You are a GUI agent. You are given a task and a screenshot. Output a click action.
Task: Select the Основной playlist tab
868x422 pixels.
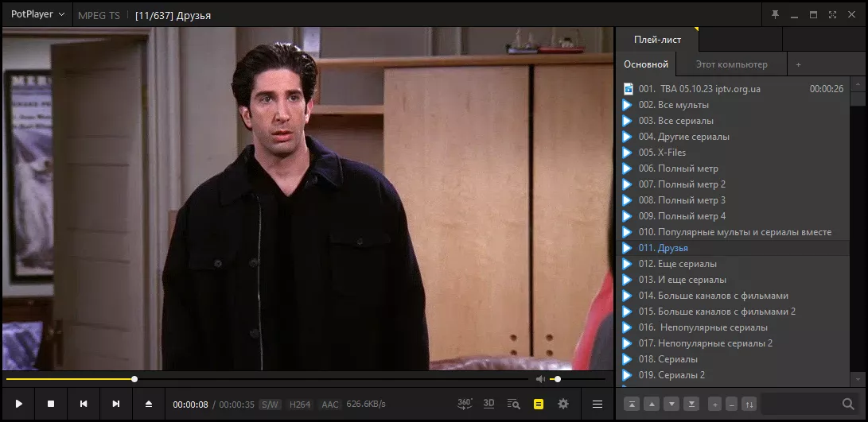[x=646, y=64]
